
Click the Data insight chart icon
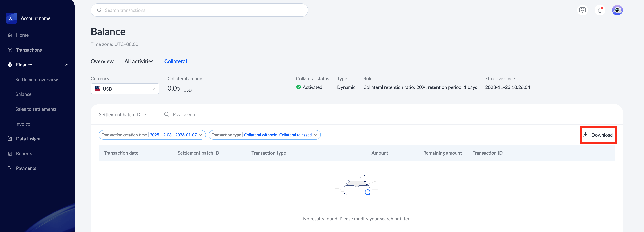pyautogui.click(x=10, y=139)
